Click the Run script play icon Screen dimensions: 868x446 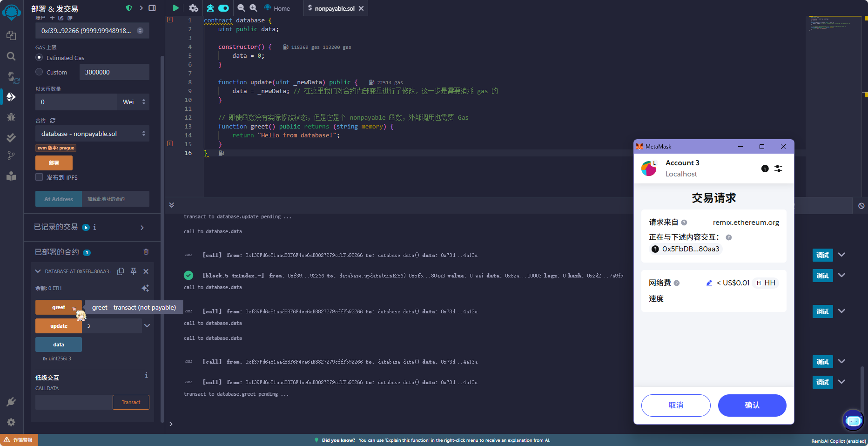point(175,8)
